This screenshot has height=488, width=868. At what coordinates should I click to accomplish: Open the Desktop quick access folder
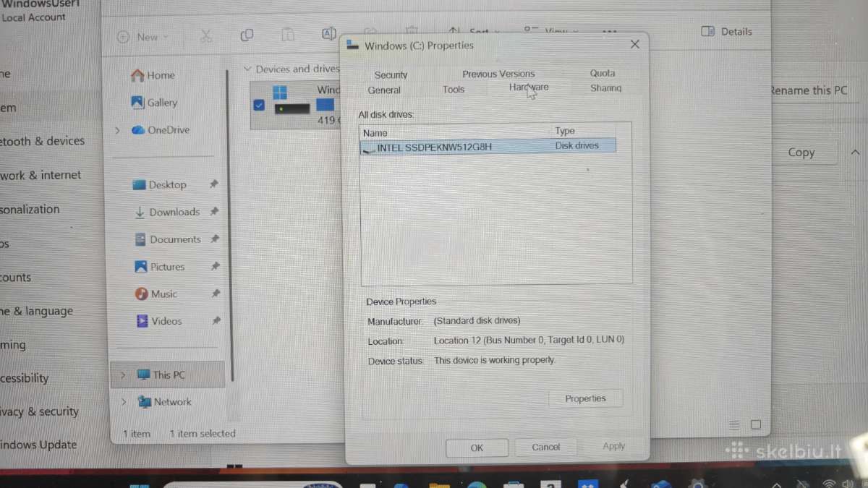tap(160, 185)
